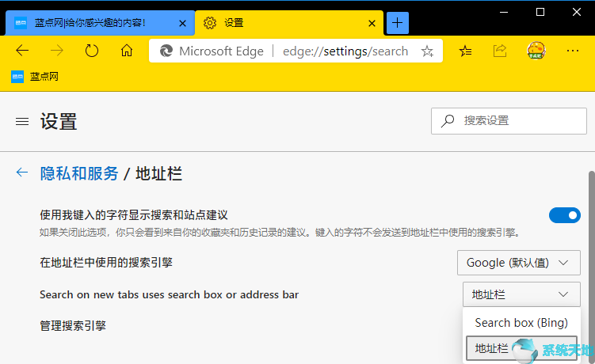
Task: Open the user profile avatar
Action: 536,51
